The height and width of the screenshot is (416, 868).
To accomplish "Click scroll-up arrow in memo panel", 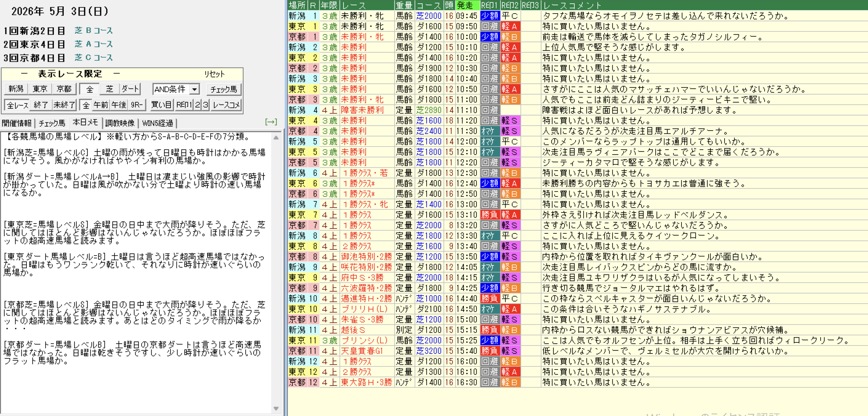I will point(276,138).
